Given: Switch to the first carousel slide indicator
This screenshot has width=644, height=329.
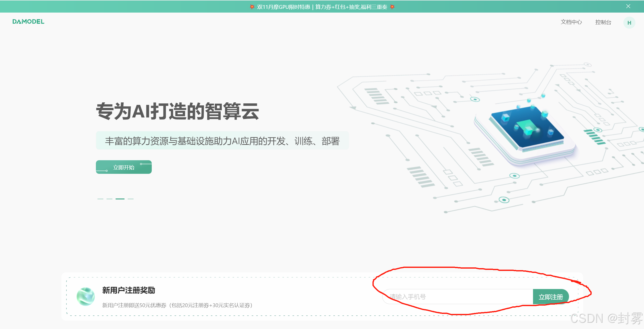Looking at the screenshot, I should (100, 199).
